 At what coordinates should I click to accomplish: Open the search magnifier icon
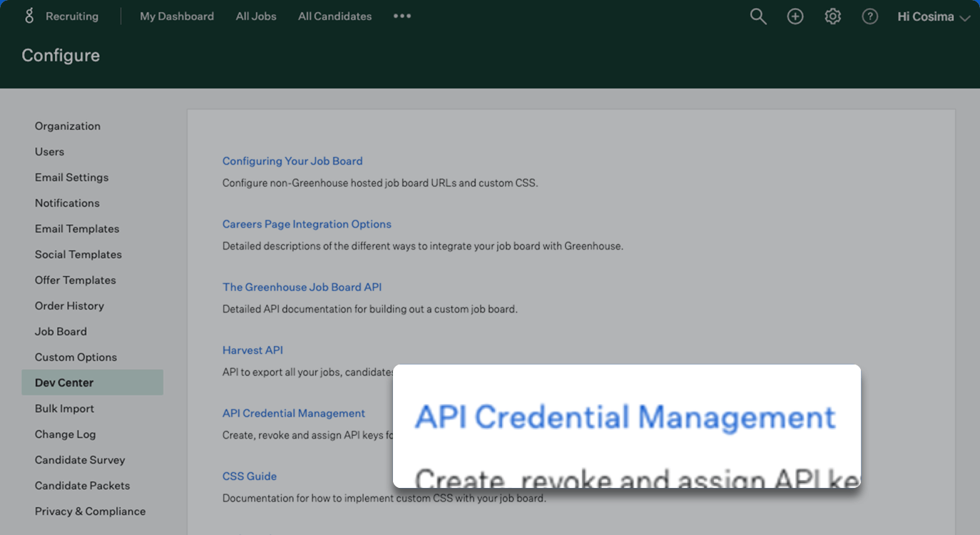[758, 16]
